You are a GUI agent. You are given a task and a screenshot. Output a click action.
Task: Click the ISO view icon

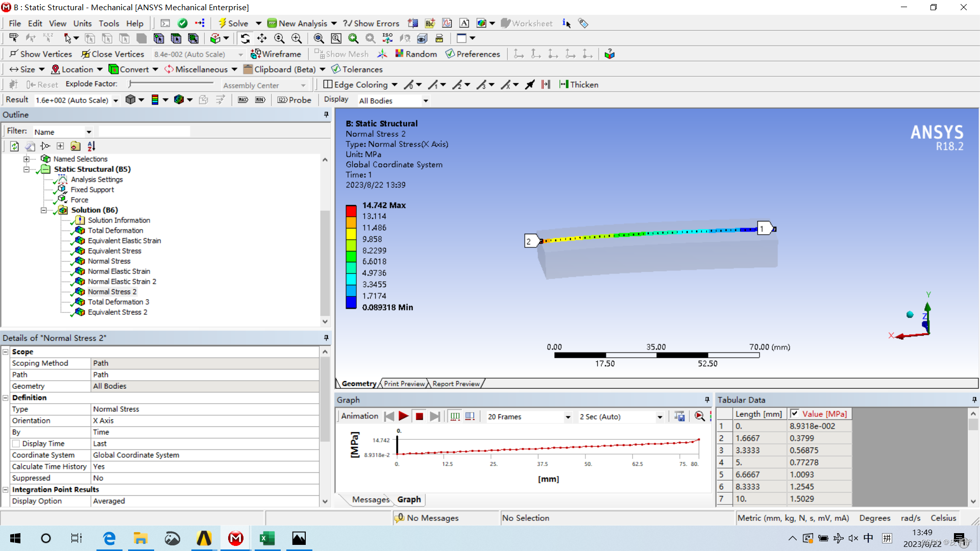pyautogui.click(x=387, y=38)
